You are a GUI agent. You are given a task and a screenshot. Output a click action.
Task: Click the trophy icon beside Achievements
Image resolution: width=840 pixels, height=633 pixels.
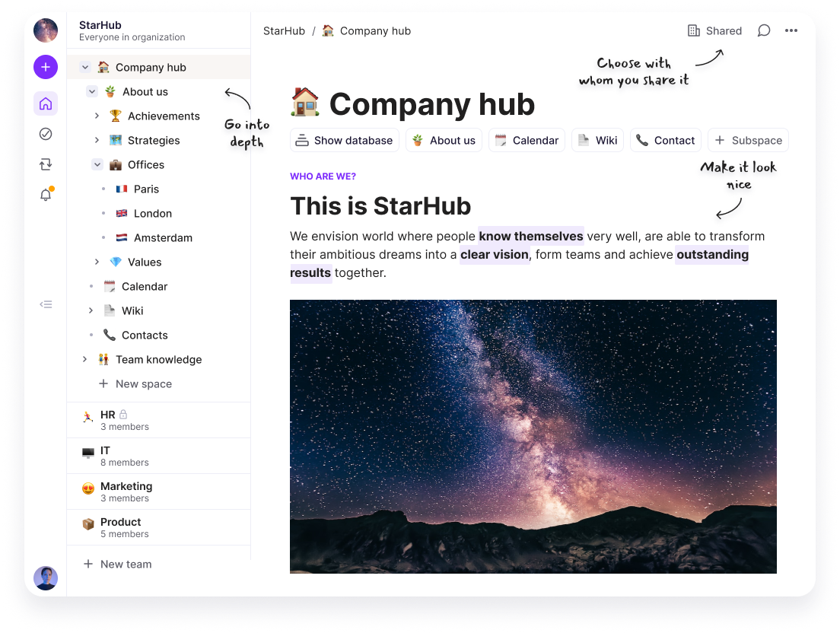click(x=115, y=116)
